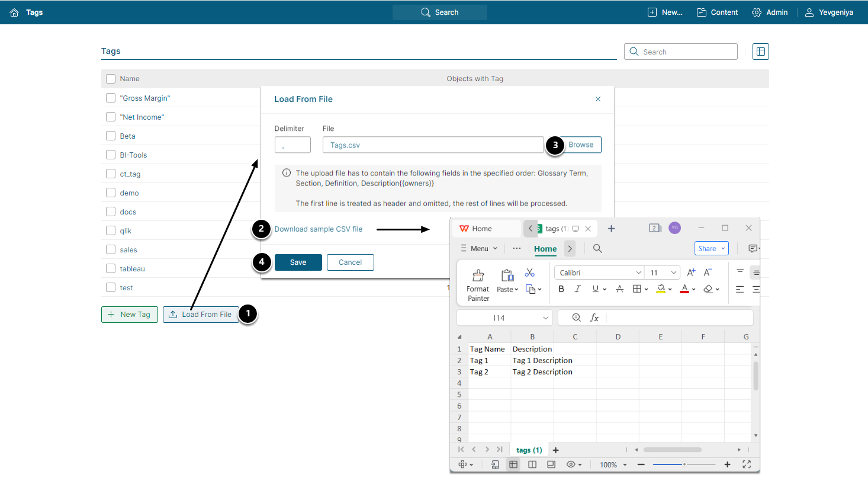Tick the Beta tag checkbox
Image resolution: width=868 pixels, height=484 pixels.
tap(111, 136)
